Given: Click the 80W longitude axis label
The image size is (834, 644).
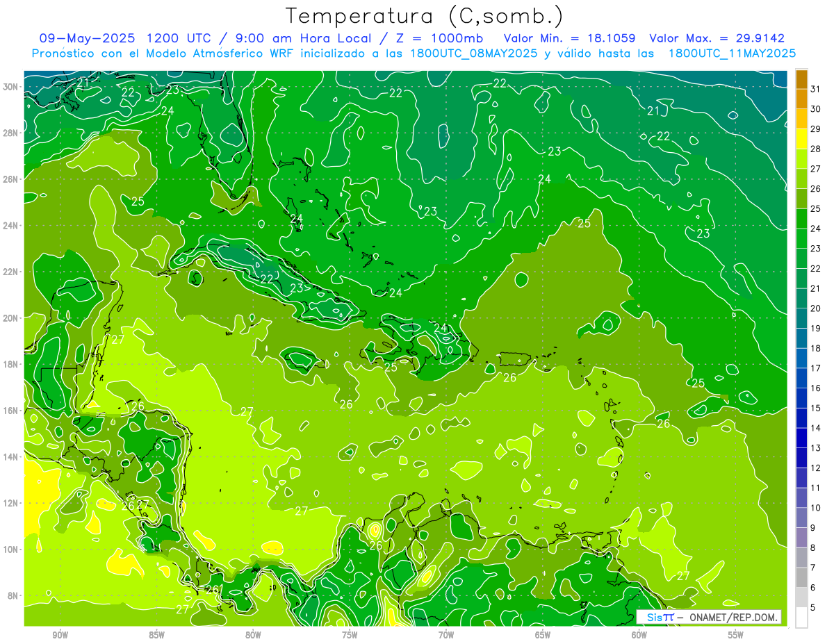Looking at the screenshot, I should pos(253,634).
